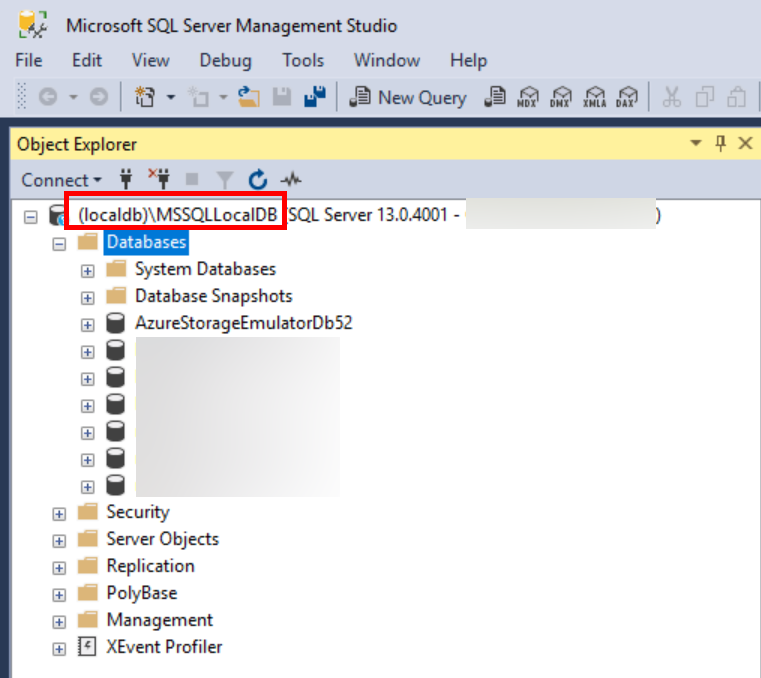Open the View menu
Image resolution: width=761 pixels, height=678 pixels.
pyautogui.click(x=150, y=60)
